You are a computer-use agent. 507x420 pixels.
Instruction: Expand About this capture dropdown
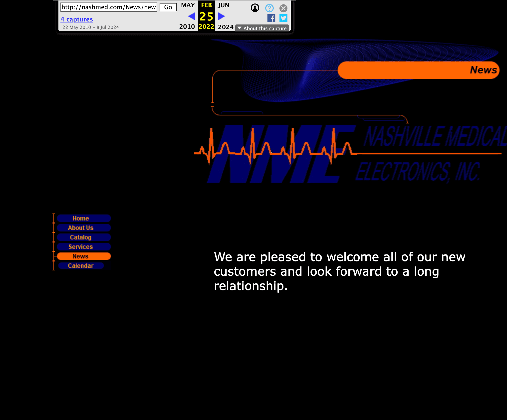(262, 28)
